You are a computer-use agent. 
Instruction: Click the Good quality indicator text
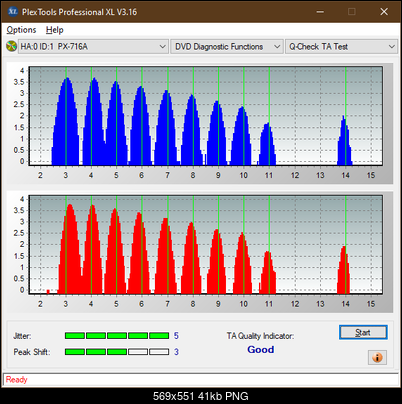261,350
